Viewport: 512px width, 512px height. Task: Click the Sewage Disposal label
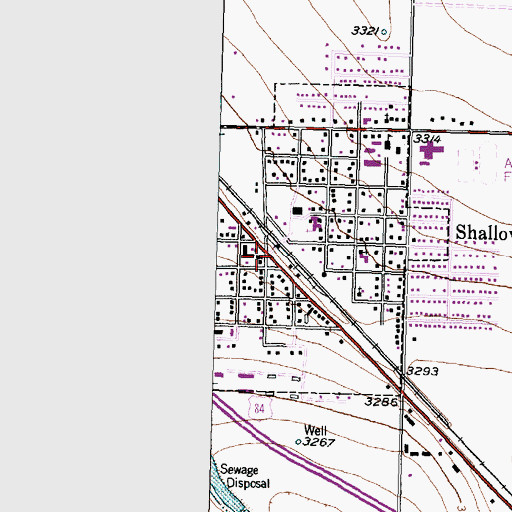coord(245,477)
